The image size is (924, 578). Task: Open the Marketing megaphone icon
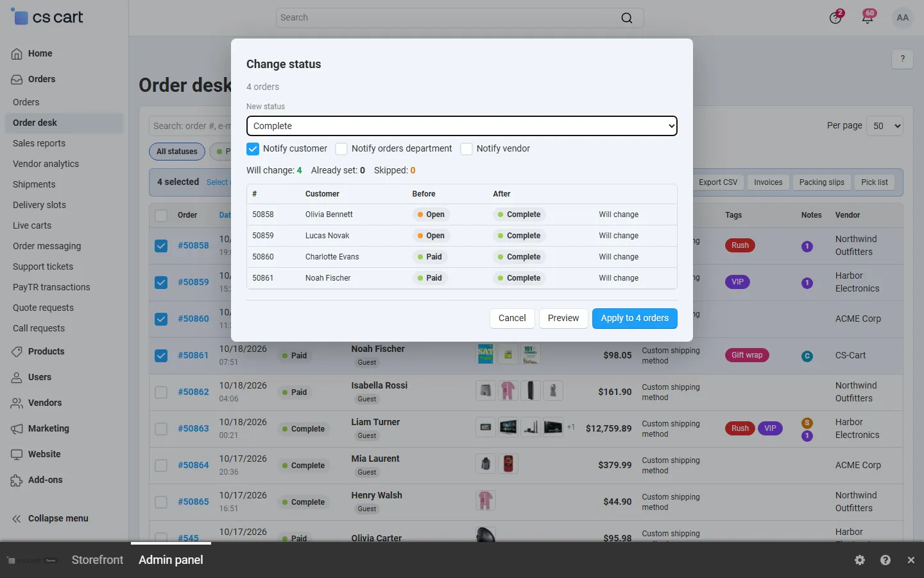click(x=17, y=429)
